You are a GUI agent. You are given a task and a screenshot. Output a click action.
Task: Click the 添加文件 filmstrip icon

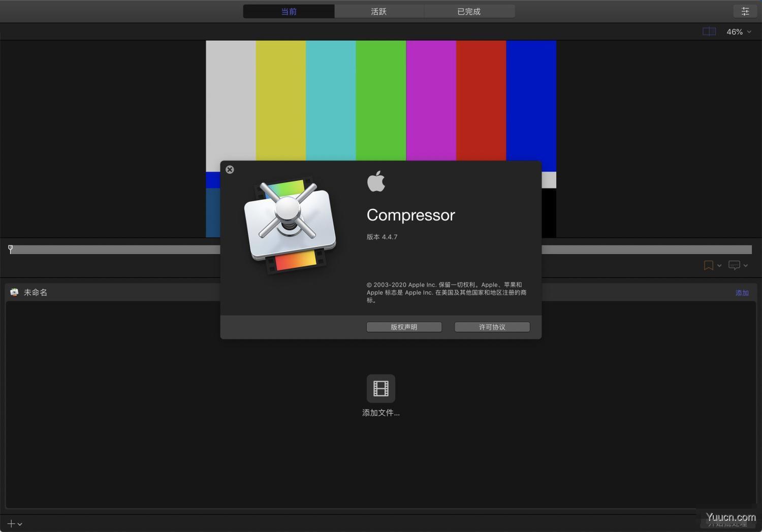[x=381, y=389]
